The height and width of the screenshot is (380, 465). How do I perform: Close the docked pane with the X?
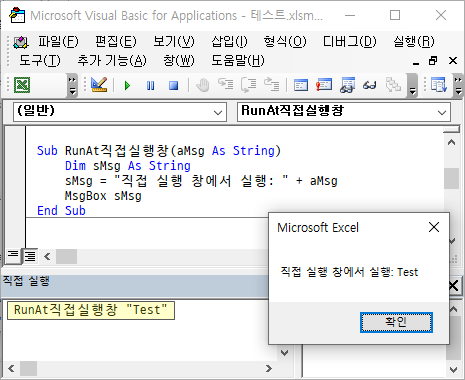[454, 286]
